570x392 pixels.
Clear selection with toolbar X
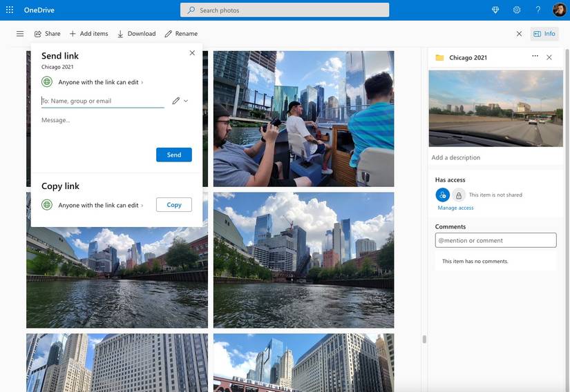coord(519,34)
